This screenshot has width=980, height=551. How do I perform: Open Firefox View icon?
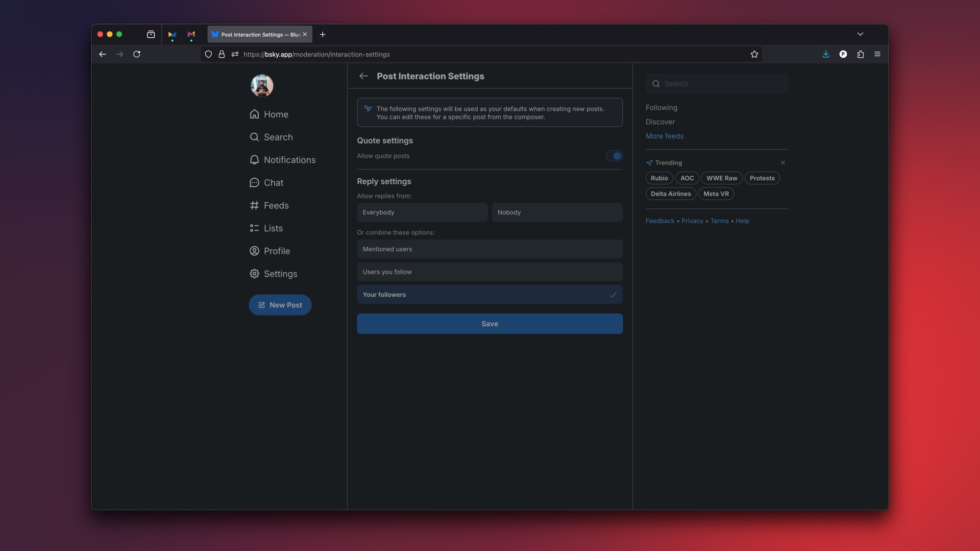tap(151, 34)
